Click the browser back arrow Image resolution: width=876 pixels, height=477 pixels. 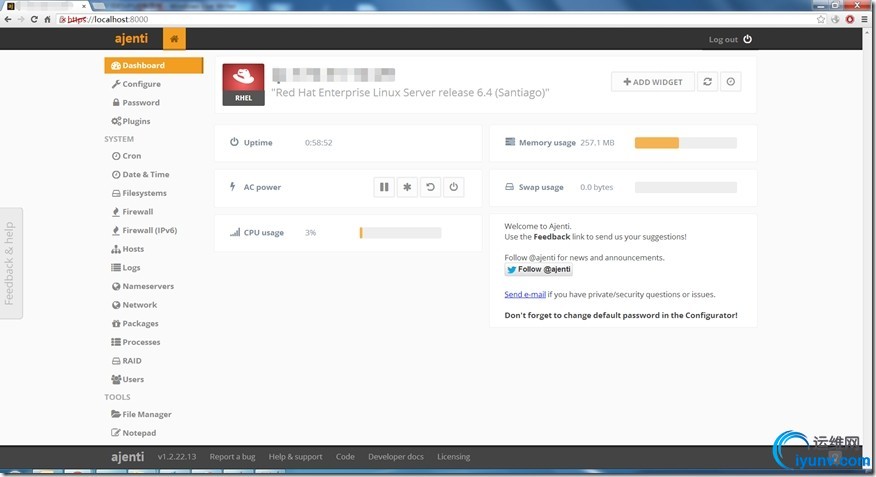pos(8,19)
